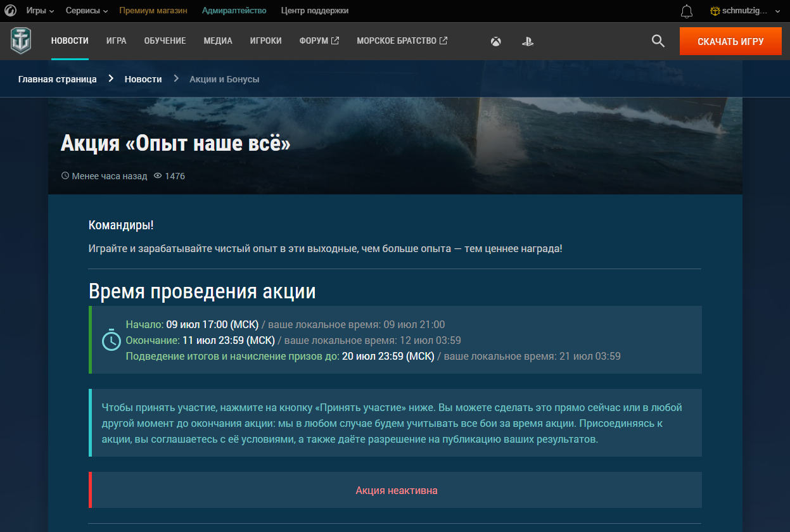Click the Время проведения акции heading

click(x=202, y=291)
